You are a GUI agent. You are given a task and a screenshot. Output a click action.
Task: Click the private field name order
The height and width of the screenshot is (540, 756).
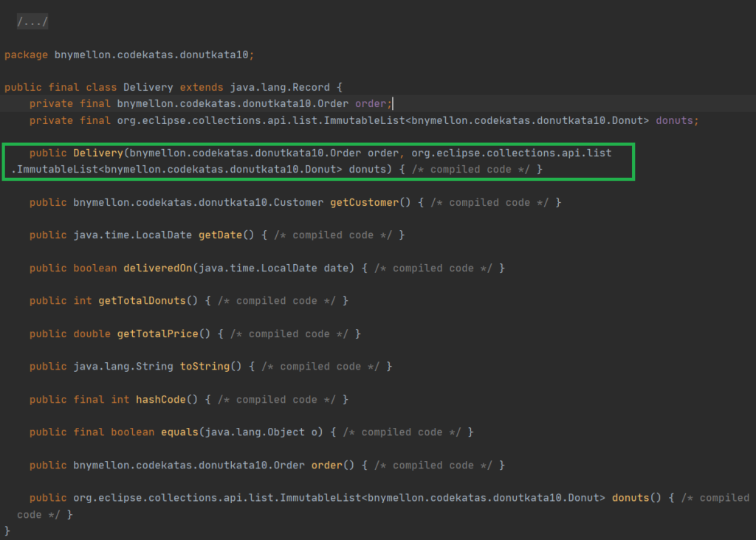tap(371, 103)
